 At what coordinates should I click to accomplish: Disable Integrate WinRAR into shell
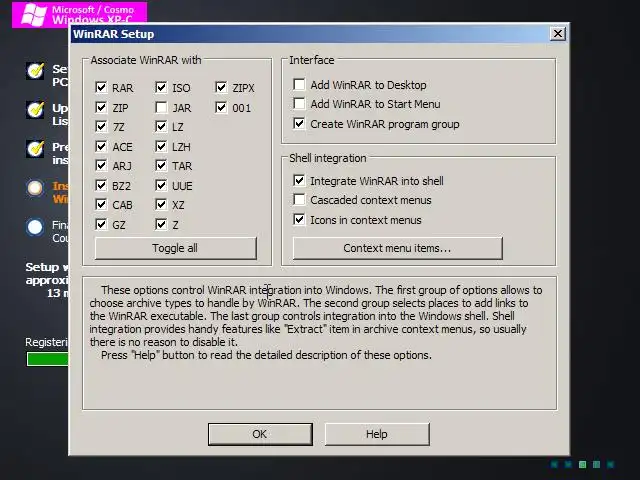(299, 180)
